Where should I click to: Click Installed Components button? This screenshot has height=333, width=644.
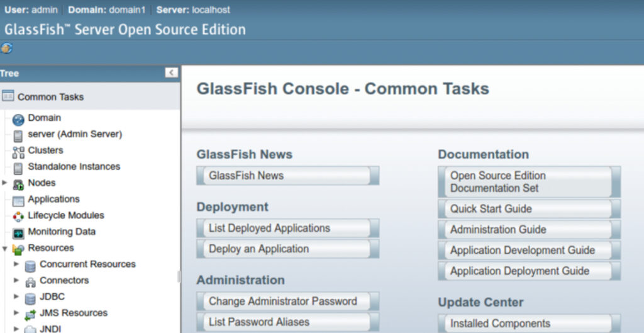pyautogui.click(x=530, y=324)
